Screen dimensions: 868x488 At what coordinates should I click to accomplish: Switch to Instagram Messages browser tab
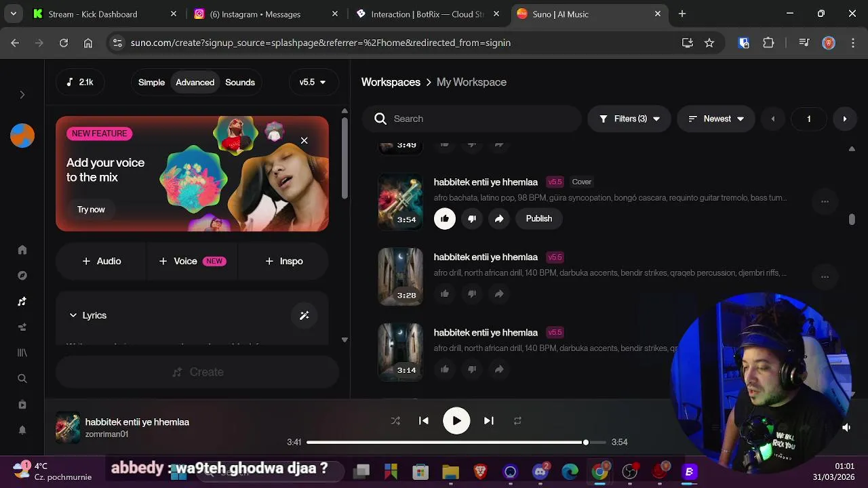(x=266, y=14)
